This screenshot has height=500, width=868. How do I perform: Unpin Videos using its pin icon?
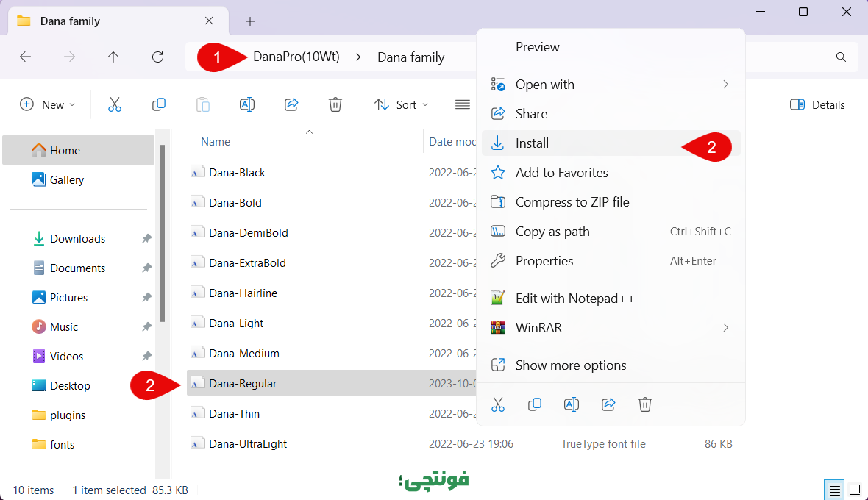point(146,356)
